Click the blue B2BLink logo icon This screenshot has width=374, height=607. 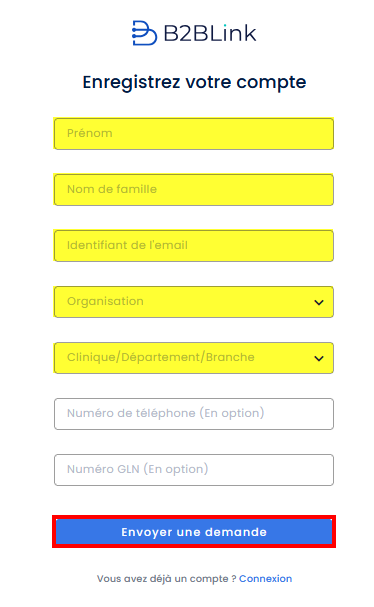pyautogui.click(x=144, y=33)
